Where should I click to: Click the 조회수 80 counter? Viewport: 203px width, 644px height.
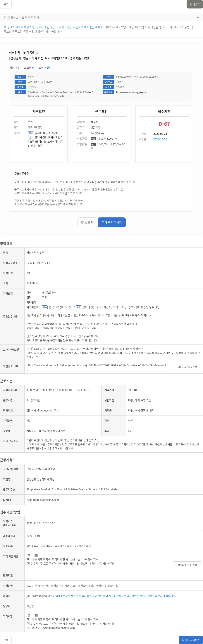pos(44,68)
